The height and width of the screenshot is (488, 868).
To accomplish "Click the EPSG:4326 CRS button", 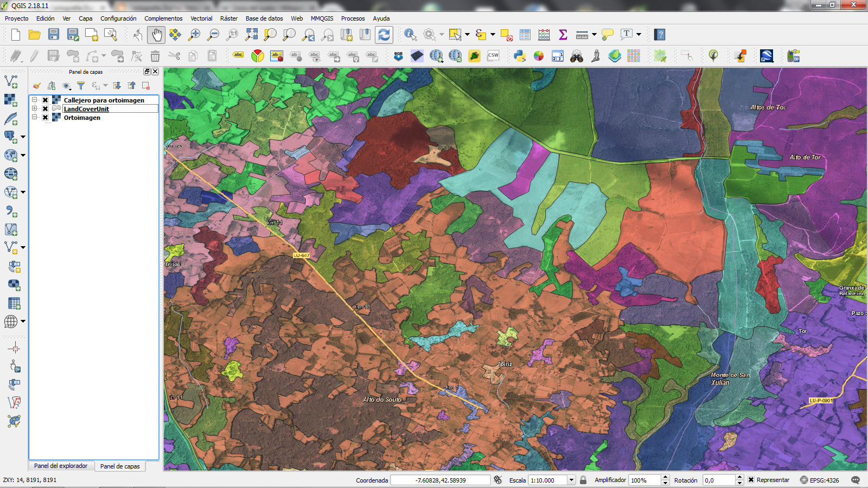I will pyautogui.click(x=819, y=480).
